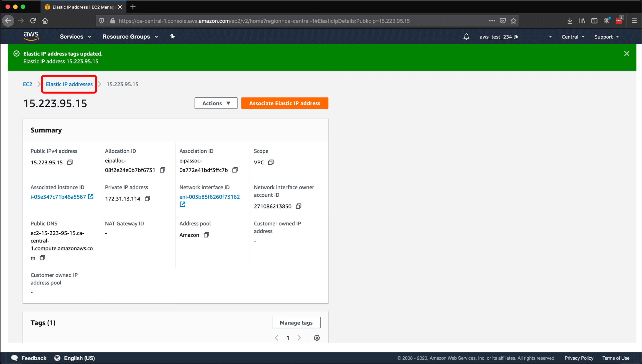Click the copy icon next to Public IPv4 address

(70, 162)
